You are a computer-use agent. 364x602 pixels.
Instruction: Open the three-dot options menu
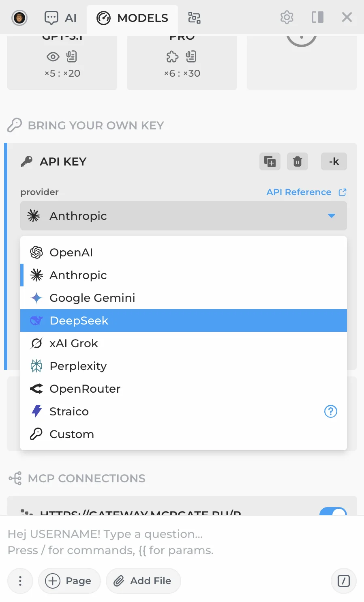click(20, 581)
